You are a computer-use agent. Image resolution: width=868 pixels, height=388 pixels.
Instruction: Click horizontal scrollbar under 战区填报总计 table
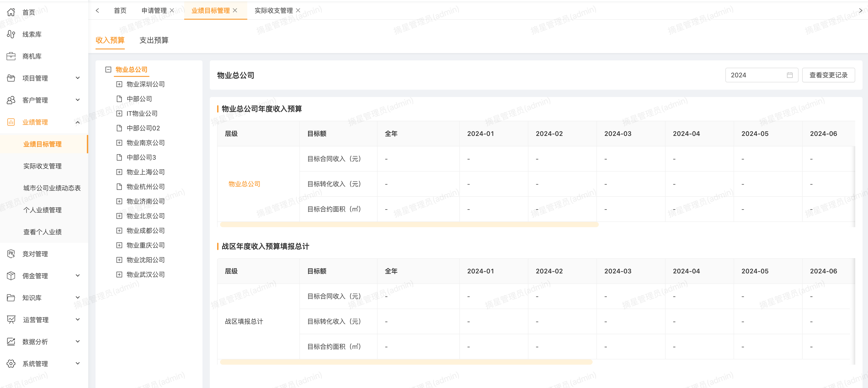click(406, 362)
